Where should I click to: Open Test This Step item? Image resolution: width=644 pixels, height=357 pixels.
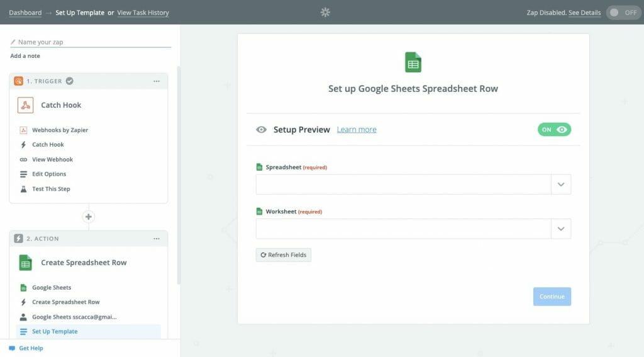tap(52, 189)
